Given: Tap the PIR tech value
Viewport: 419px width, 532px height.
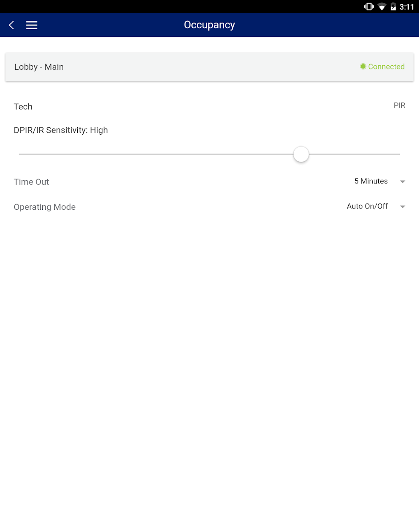Looking at the screenshot, I should [x=399, y=105].
